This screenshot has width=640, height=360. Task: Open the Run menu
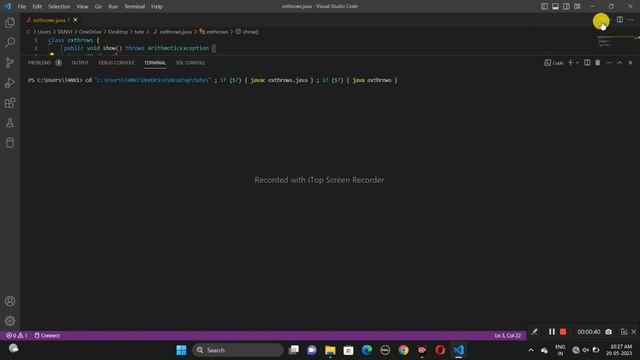click(113, 6)
